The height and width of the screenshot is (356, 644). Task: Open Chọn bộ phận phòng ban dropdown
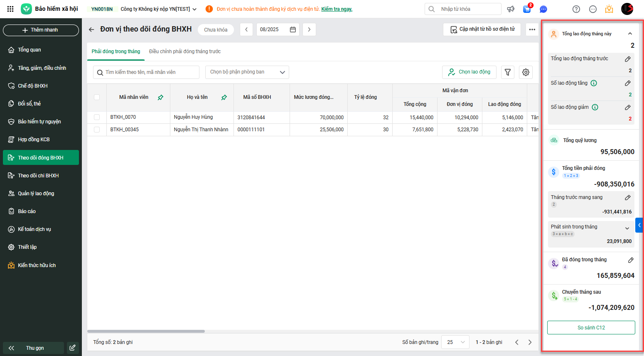[247, 72]
